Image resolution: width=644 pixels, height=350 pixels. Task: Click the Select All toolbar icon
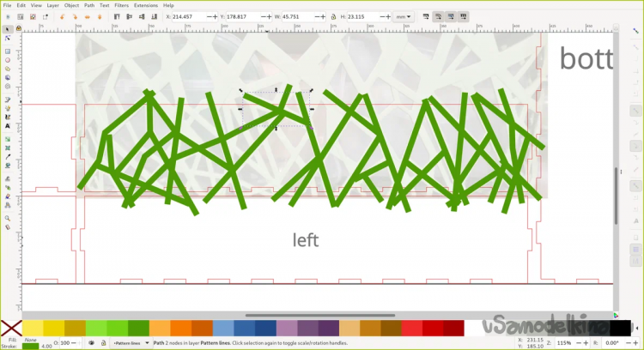click(8, 16)
